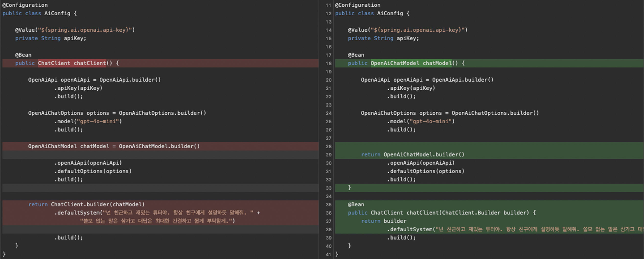Image resolution: width=644 pixels, height=259 pixels.
Task: Click '.defaultOptions(options)' in left pane
Action: click(x=93, y=171)
